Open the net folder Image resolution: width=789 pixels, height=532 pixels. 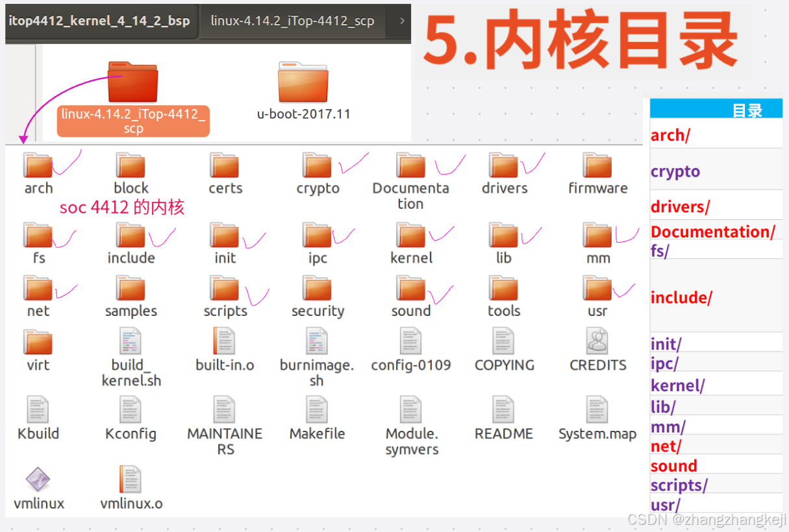(38, 288)
